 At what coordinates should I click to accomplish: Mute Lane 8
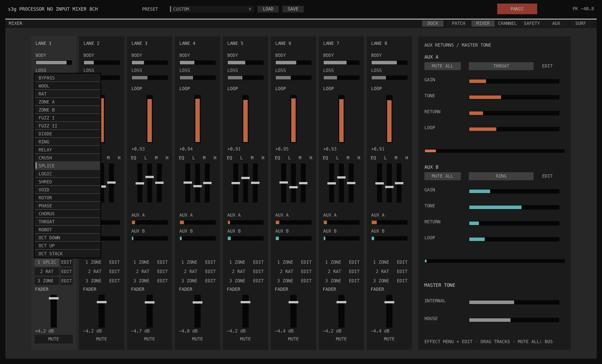click(389, 339)
